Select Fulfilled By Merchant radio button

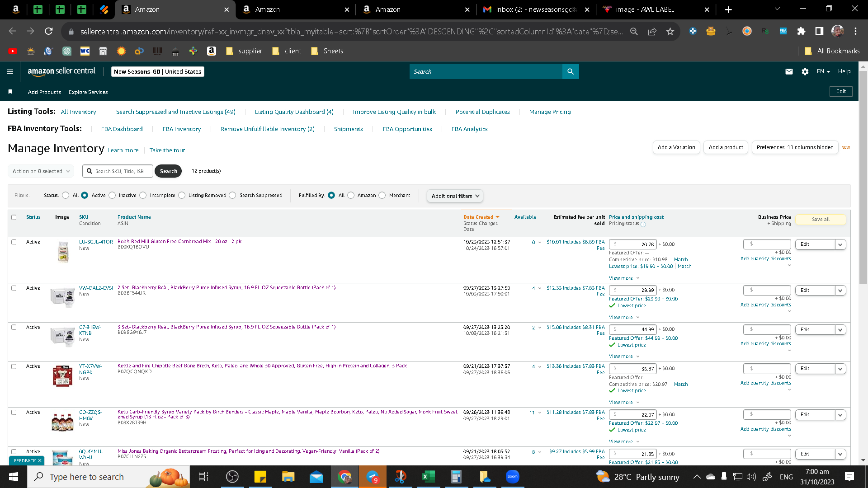coord(382,196)
